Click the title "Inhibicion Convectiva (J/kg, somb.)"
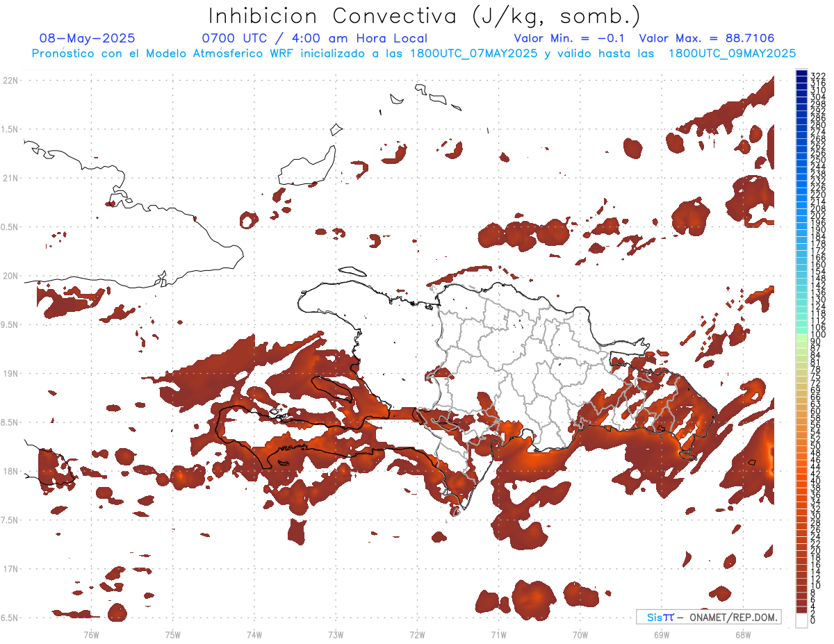 425,15
